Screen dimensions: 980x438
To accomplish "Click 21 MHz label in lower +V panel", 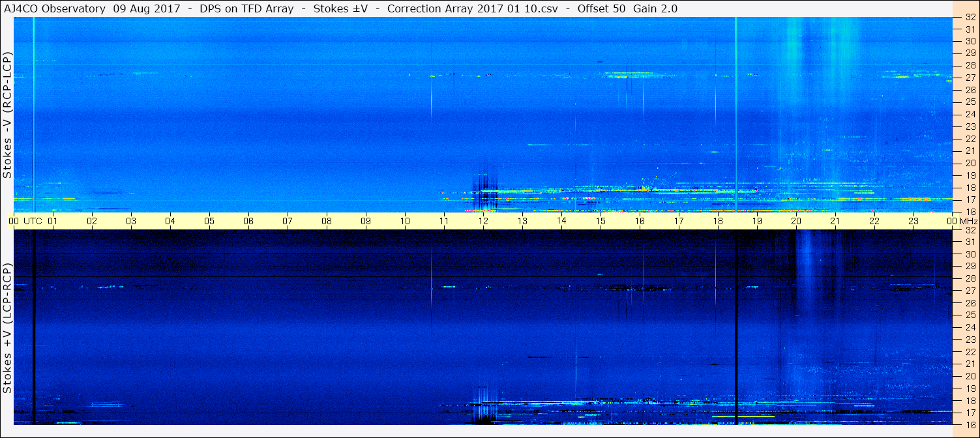I will (970, 364).
